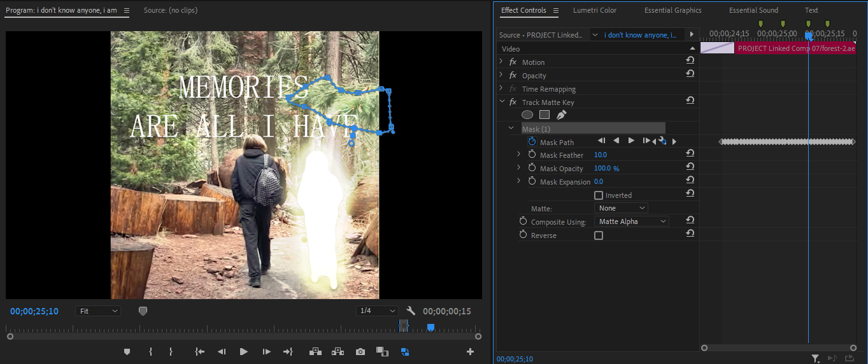Enable the Inverted mask checkbox
The height and width of the screenshot is (364, 868).
[599, 195]
